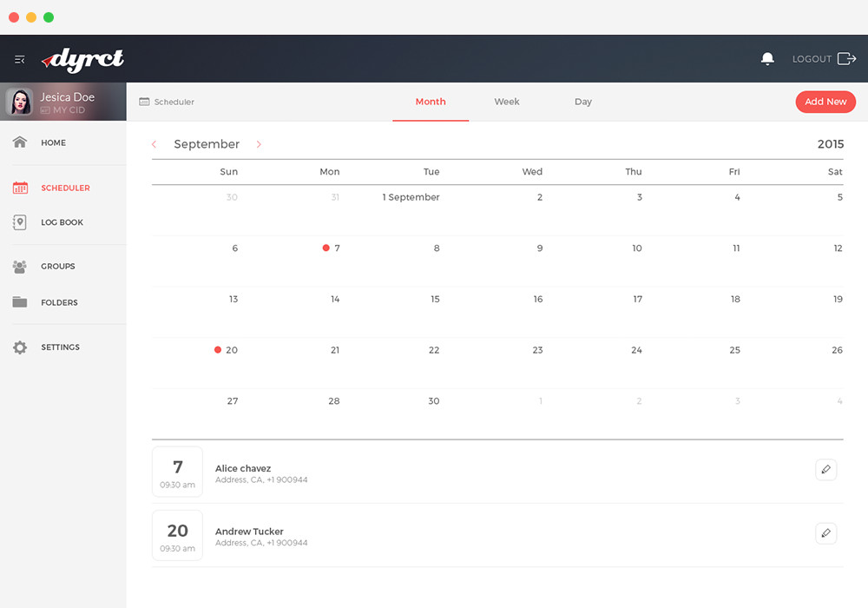The height and width of the screenshot is (608, 868).
Task: Toggle the hamburger sidebar menu icon
Action: pos(20,59)
